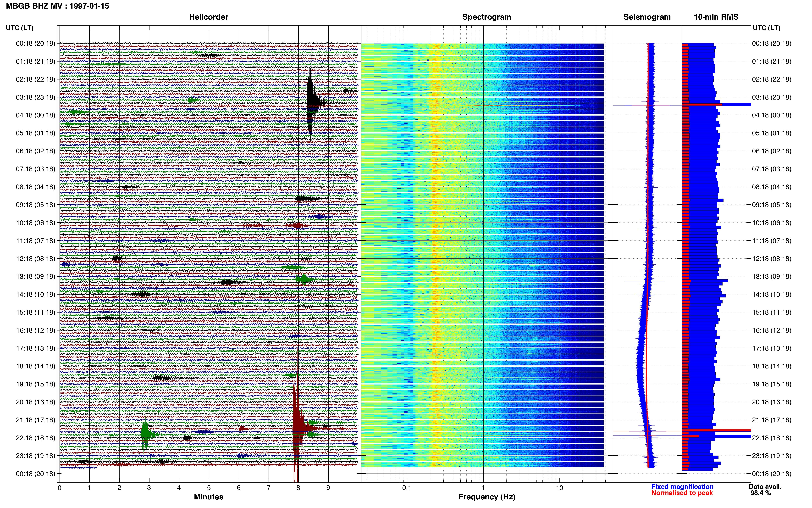This screenshot has width=812, height=508.
Task: Select left time label 00:18 (20:18) at top
Action: coord(36,43)
